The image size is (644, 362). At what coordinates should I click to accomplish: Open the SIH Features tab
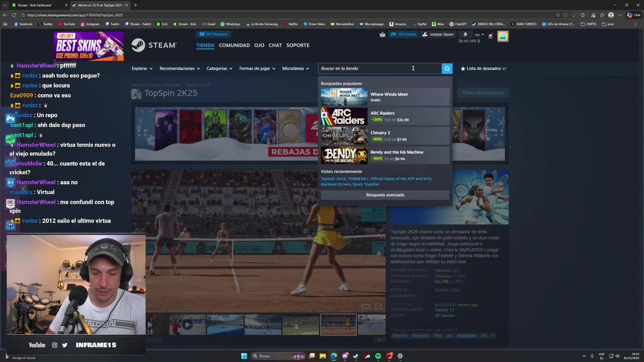213,34
